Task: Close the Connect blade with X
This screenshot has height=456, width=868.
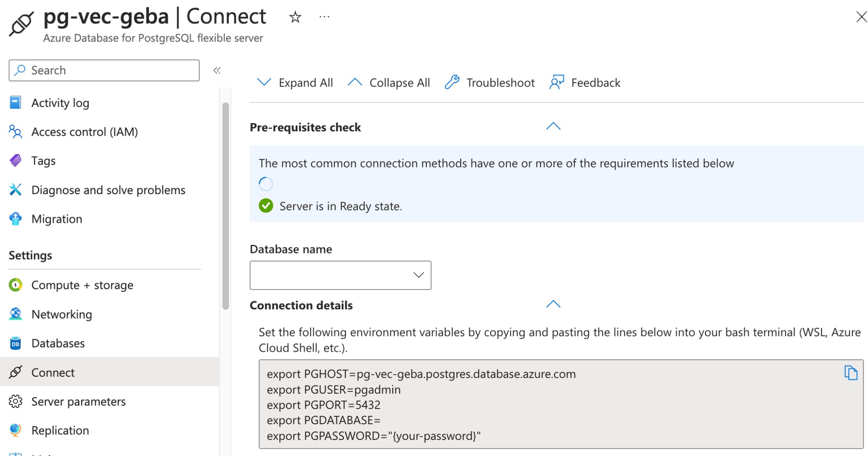Action: [x=861, y=17]
